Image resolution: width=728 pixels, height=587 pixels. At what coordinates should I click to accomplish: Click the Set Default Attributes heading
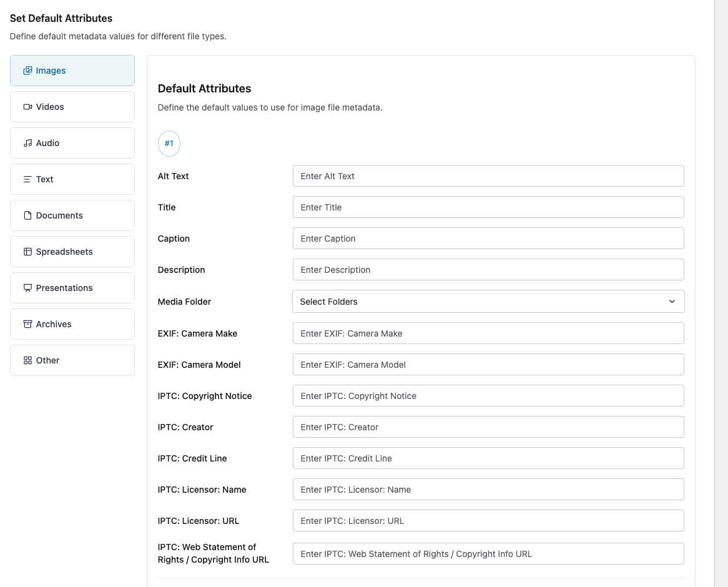tap(61, 19)
